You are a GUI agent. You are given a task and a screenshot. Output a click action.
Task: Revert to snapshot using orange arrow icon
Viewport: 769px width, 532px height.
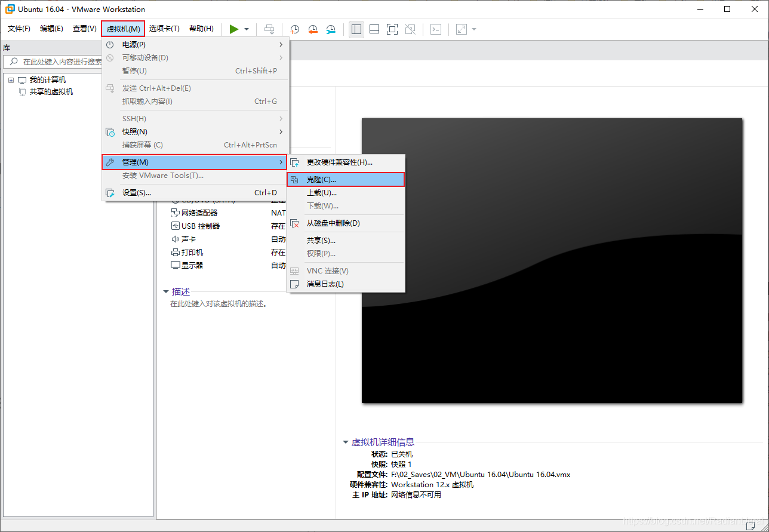pyautogui.click(x=313, y=29)
